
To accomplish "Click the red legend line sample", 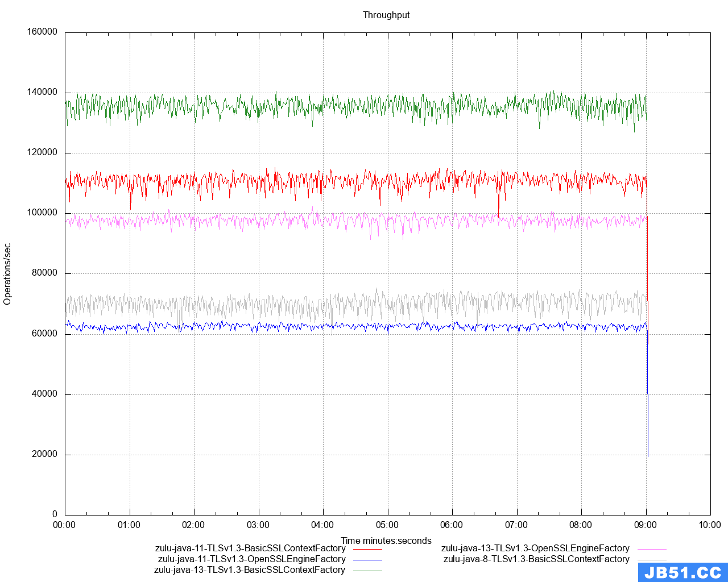I will (x=367, y=549).
